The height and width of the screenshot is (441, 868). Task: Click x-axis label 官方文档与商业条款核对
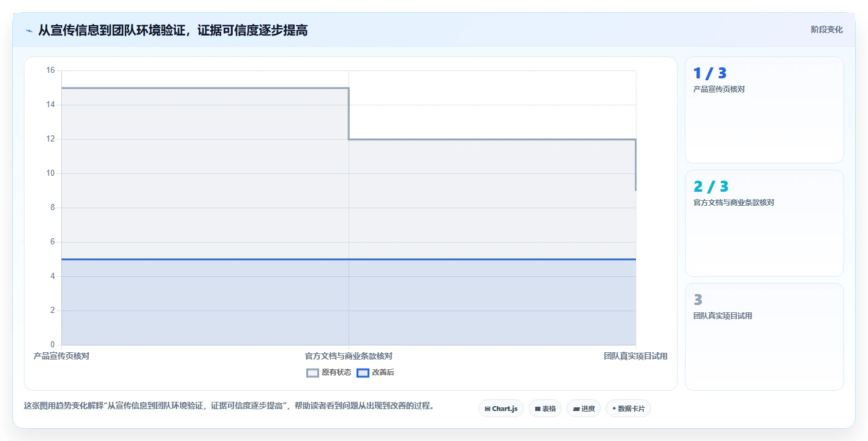point(349,356)
